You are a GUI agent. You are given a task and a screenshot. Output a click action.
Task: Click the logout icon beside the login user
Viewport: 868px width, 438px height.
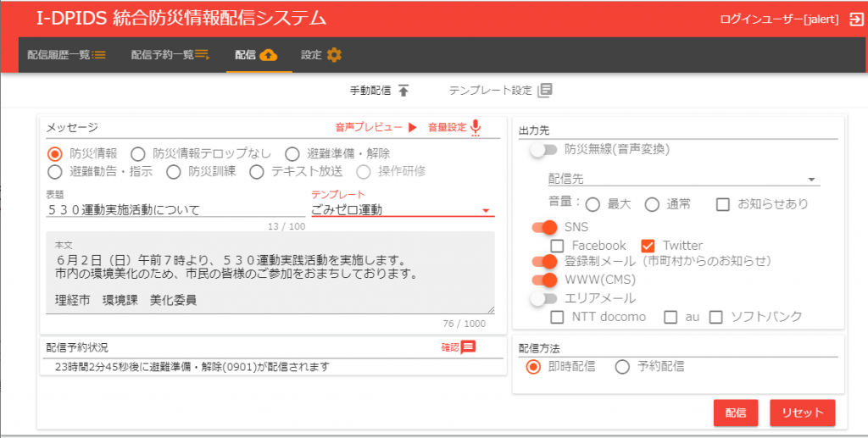tap(854, 19)
